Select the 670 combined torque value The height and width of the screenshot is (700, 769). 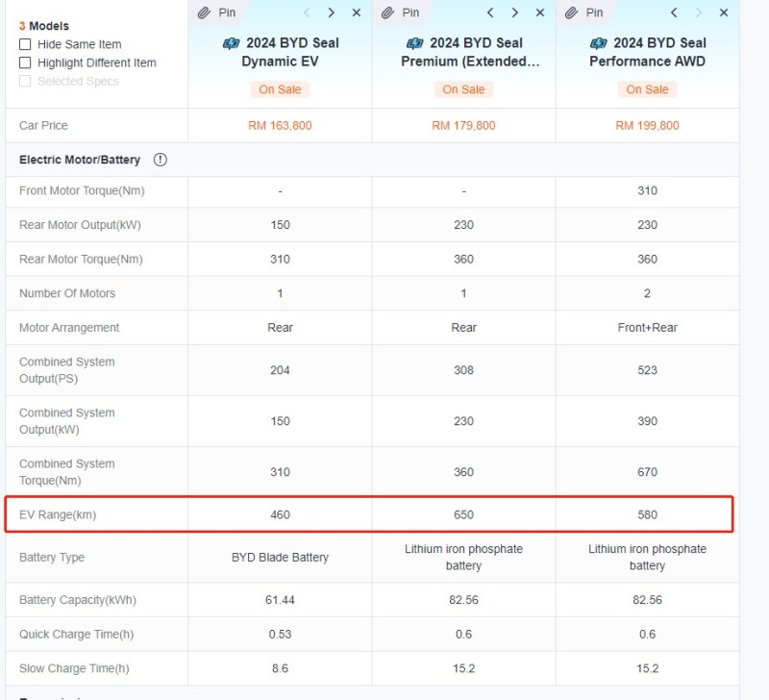coord(647,472)
